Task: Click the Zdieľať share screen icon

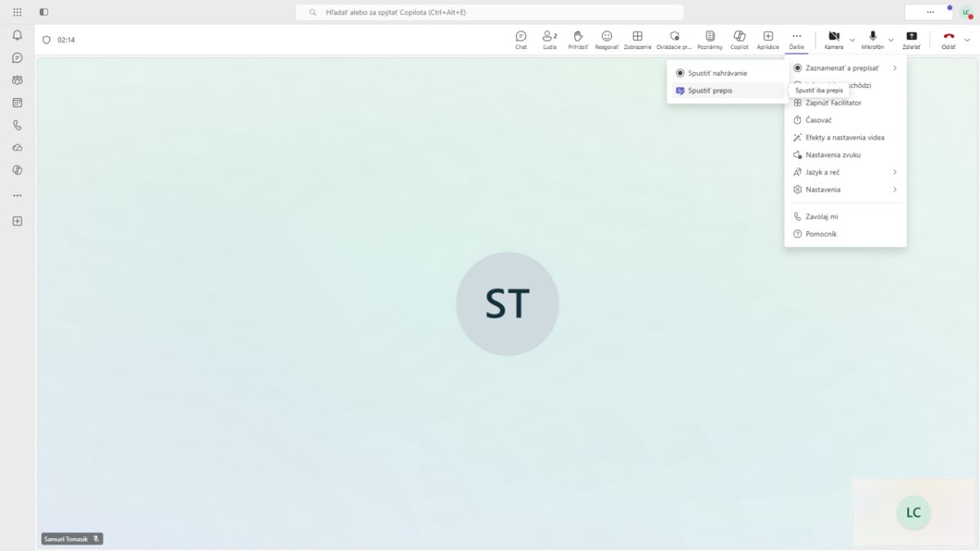Action: [x=911, y=39]
